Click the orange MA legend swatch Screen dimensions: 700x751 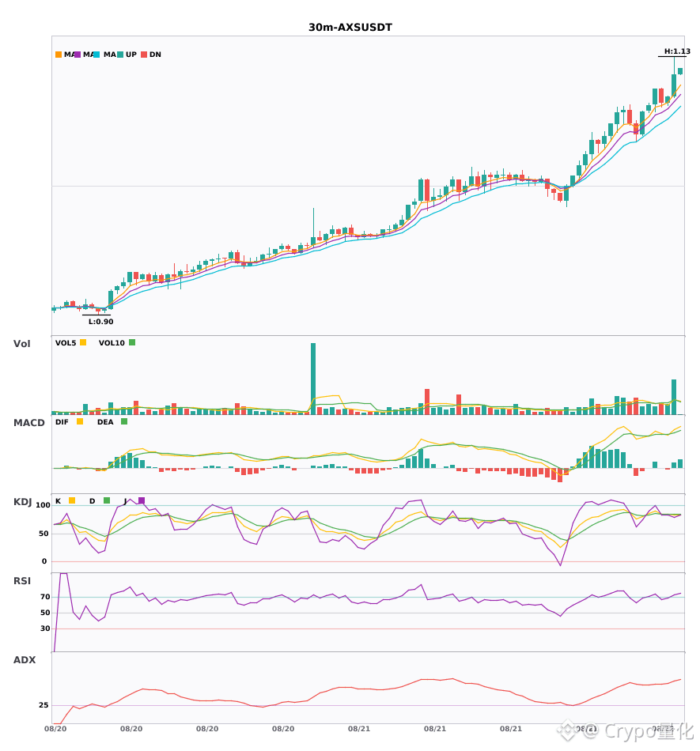tap(59, 55)
